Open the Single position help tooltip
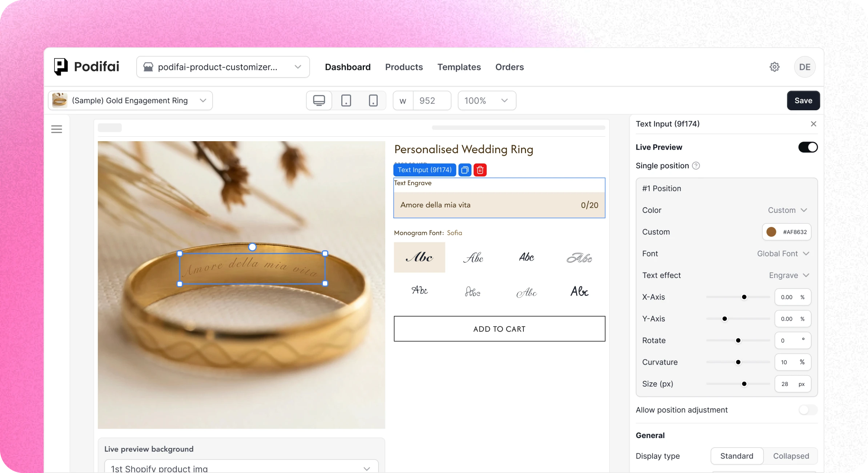Image resolution: width=868 pixels, height=473 pixels. [696, 166]
